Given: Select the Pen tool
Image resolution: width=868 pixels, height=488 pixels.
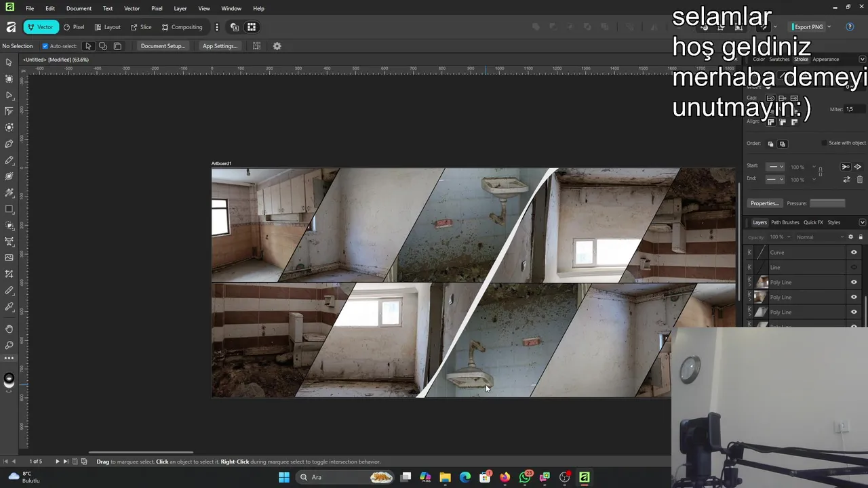Looking at the screenshot, I should (9, 144).
